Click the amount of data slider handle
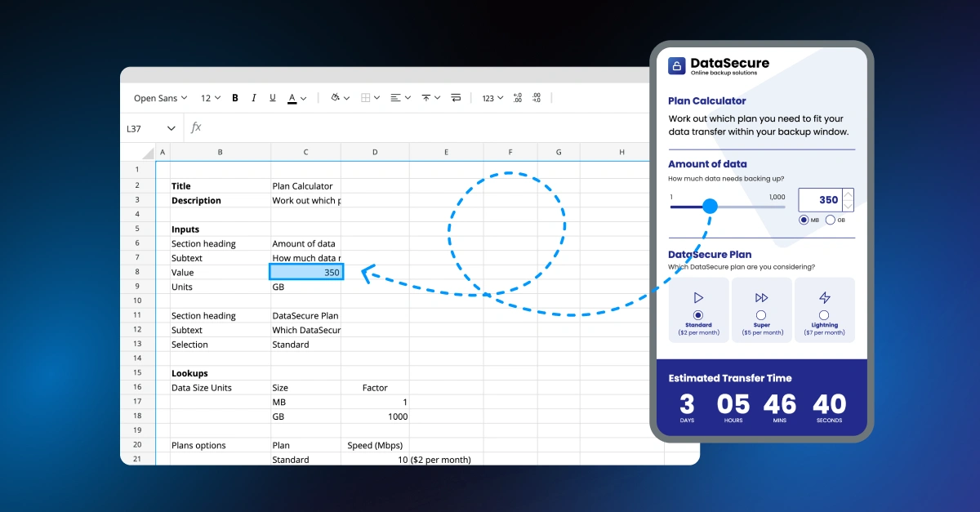Screen dimensions: 980x512 [710, 207]
